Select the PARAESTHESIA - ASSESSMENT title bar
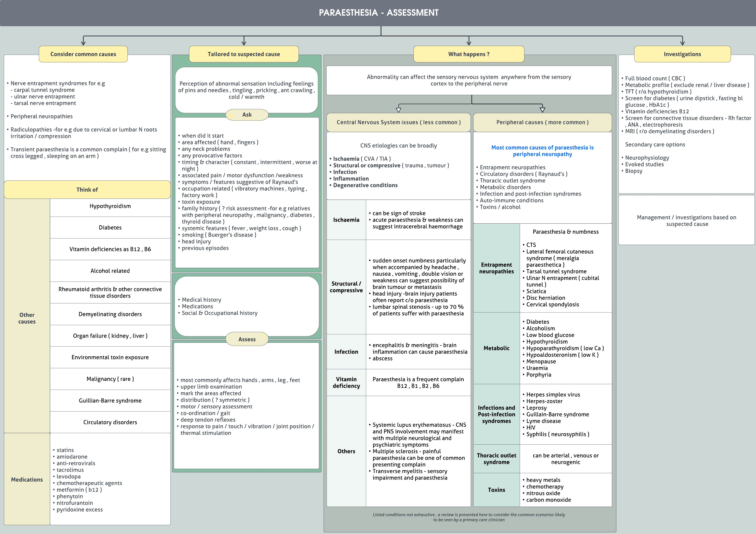 (x=378, y=13)
